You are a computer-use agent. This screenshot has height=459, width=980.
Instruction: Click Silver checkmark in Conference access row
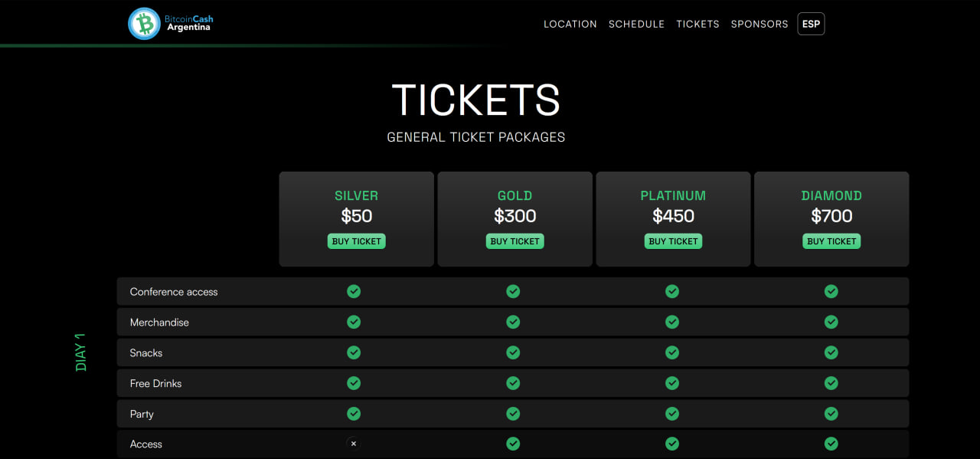point(354,291)
